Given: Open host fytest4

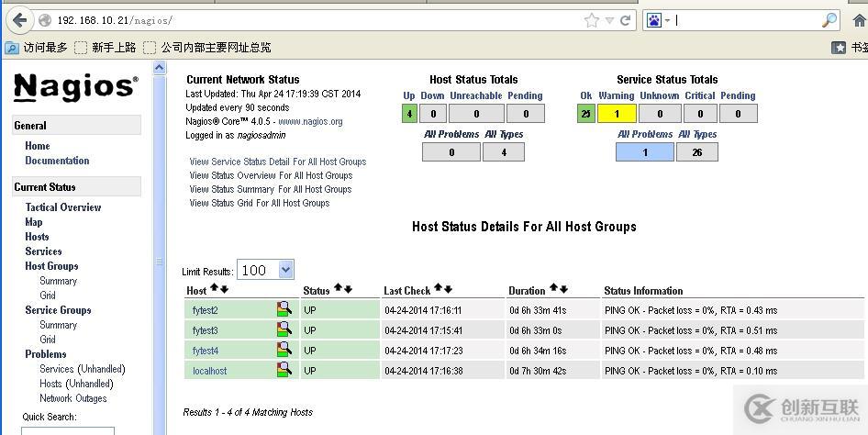Looking at the screenshot, I should pyautogui.click(x=206, y=351).
